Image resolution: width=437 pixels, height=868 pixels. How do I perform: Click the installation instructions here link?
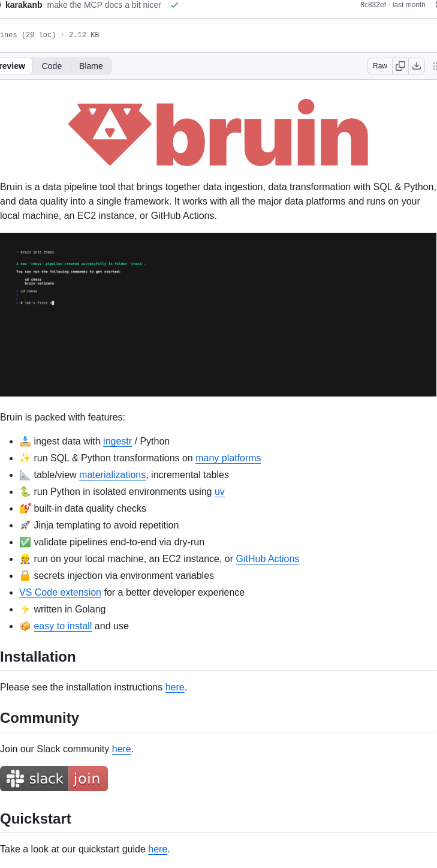tap(174, 687)
